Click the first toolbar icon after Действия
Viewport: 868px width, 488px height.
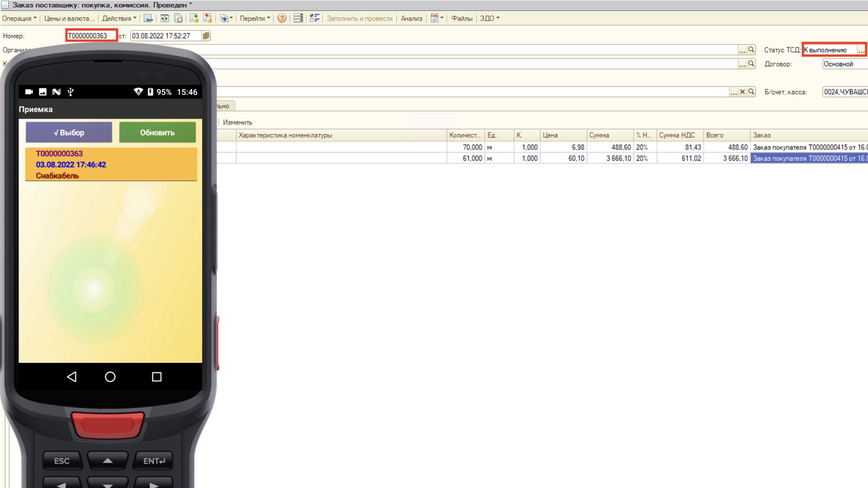148,19
